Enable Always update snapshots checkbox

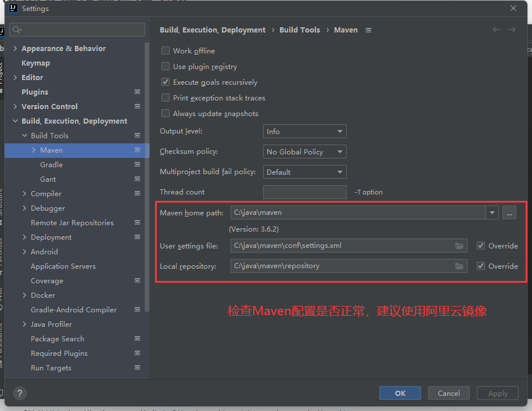(x=166, y=114)
